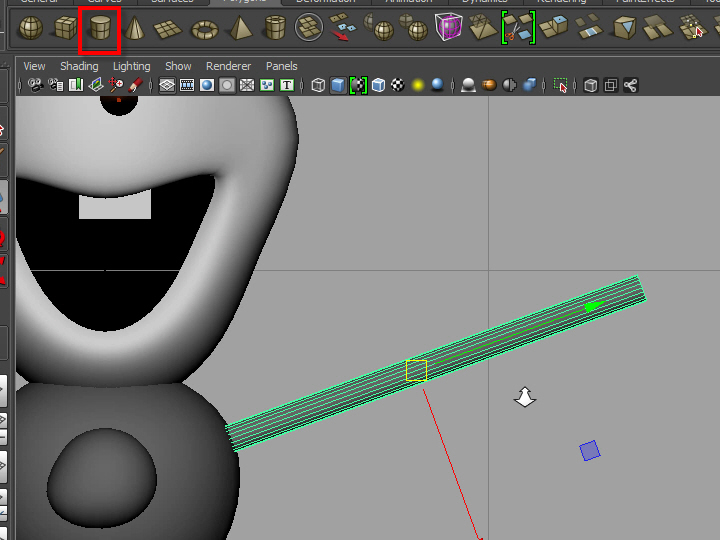Open the Renderer menu

coord(228,66)
